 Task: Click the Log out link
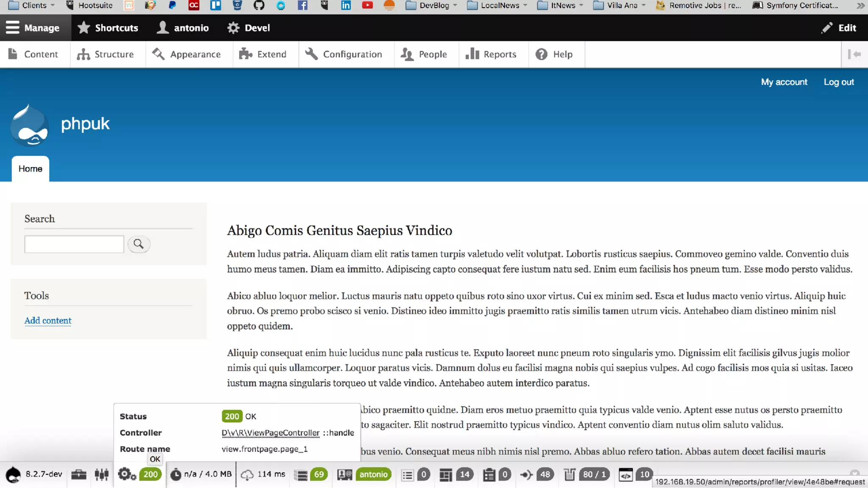838,82
